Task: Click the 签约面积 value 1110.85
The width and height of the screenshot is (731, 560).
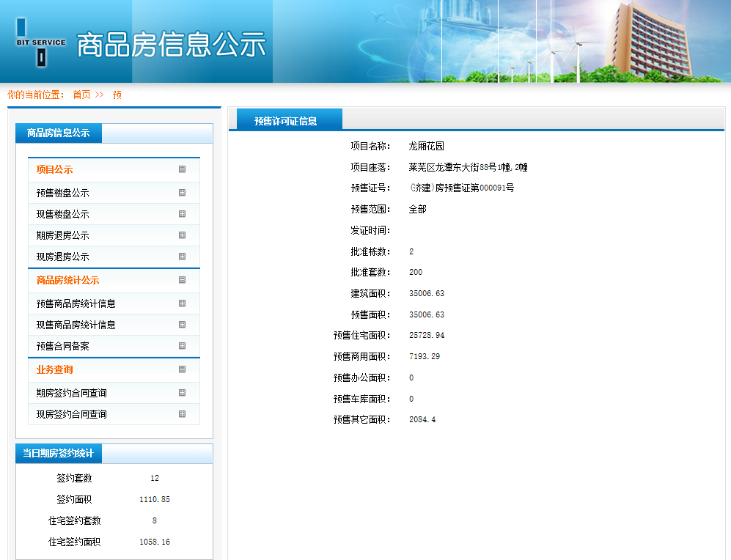Action: coord(155,499)
